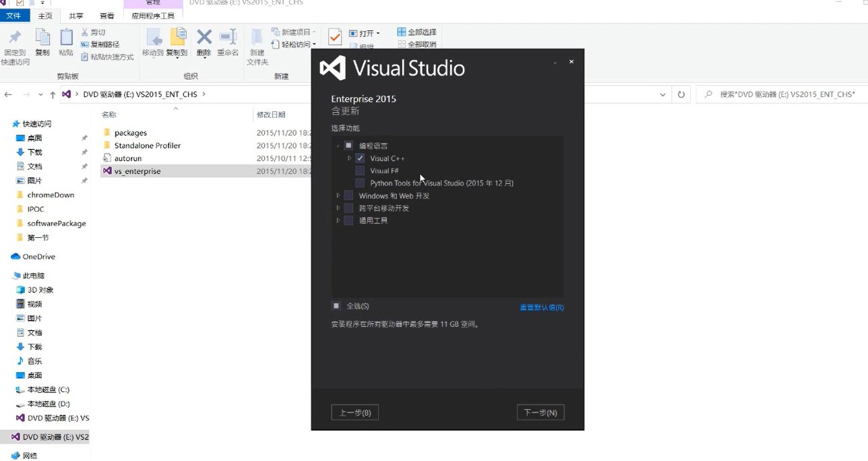Open IPOC folder in navigation pane
Screen dimensions: 868x461
click(x=36, y=209)
